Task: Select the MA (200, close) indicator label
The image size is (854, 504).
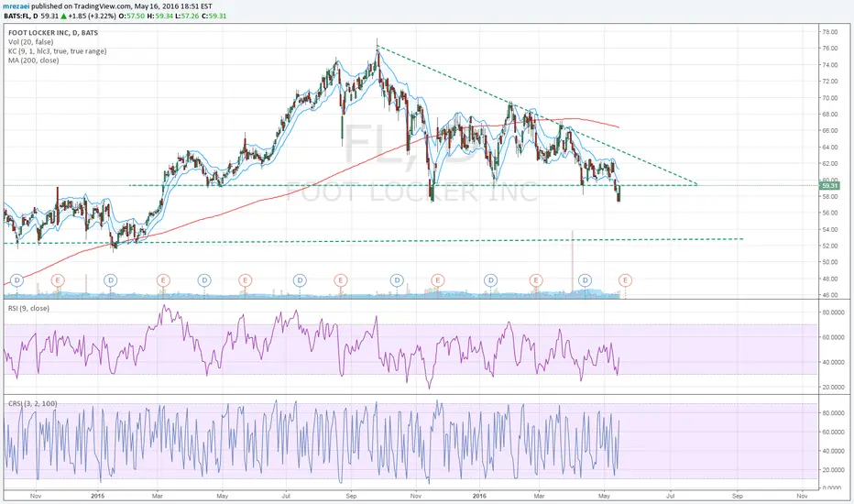Action: click(x=33, y=60)
